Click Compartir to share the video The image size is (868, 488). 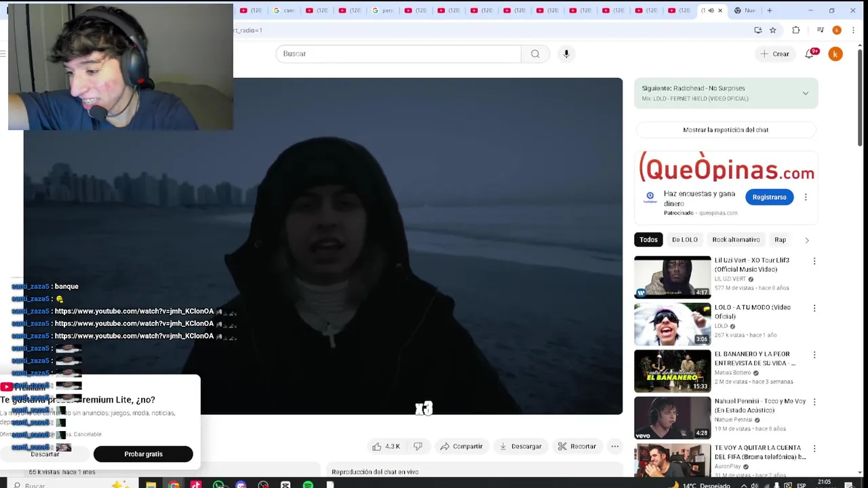(461, 447)
